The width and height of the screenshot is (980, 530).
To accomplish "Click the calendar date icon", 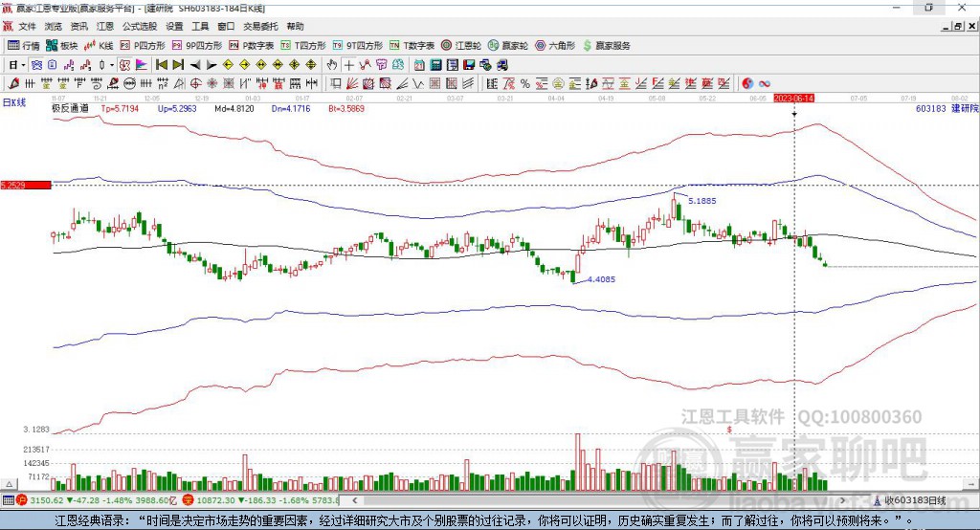I will click(x=419, y=65).
